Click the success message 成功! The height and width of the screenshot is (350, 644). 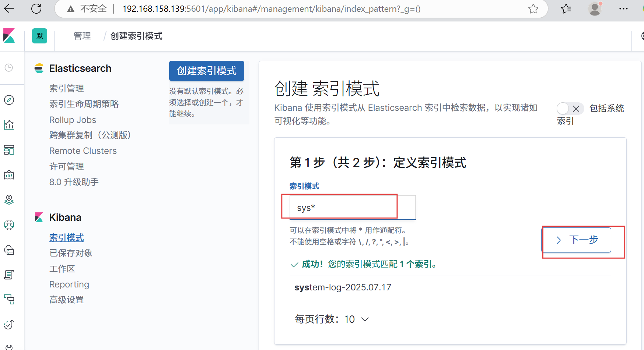pyautogui.click(x=312, y=264)
